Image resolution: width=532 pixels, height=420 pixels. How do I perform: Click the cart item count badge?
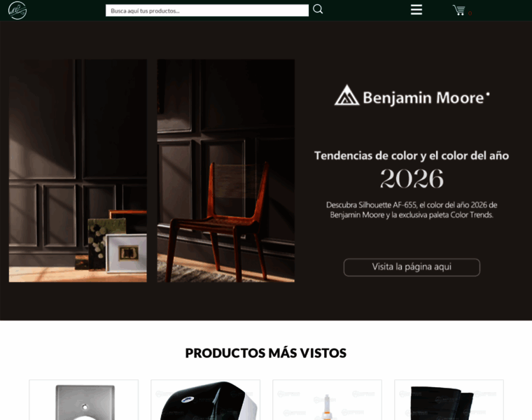pyautogui.click(x=470, y=13)
